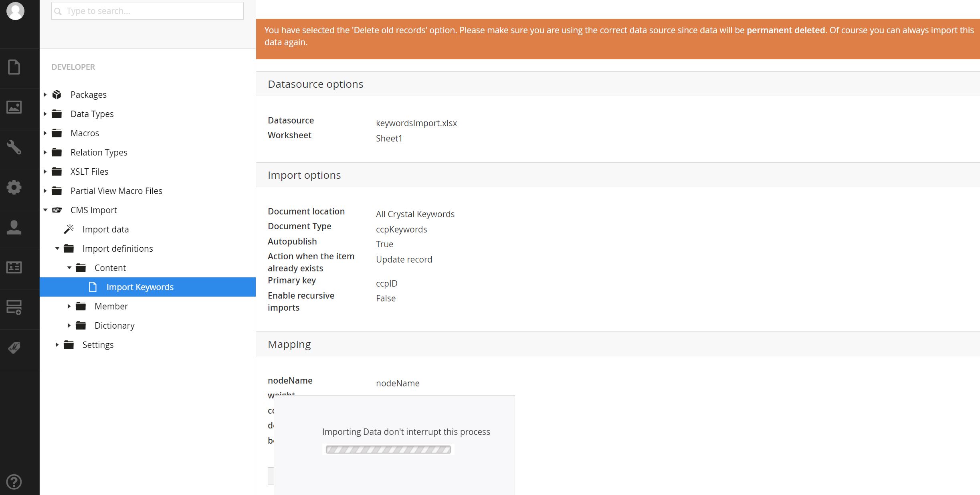This screenshot has width=980, height=495.
Task: Click the user avatar at top left
Action: [15, 11]
